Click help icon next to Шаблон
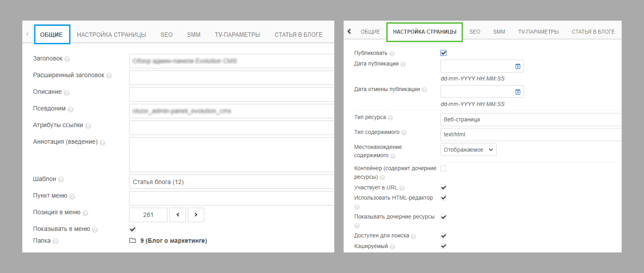Viewport: 644px width, 273px height. [x=61, y=180]
